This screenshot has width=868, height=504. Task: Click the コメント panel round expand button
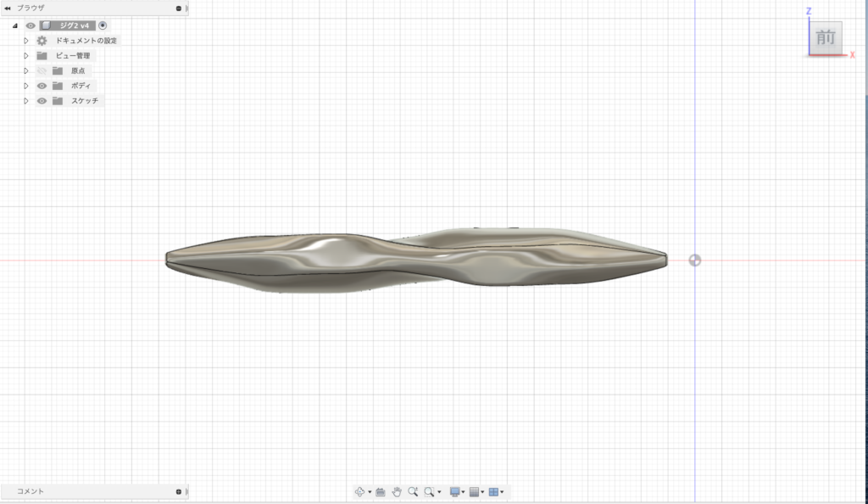(178, 491)
